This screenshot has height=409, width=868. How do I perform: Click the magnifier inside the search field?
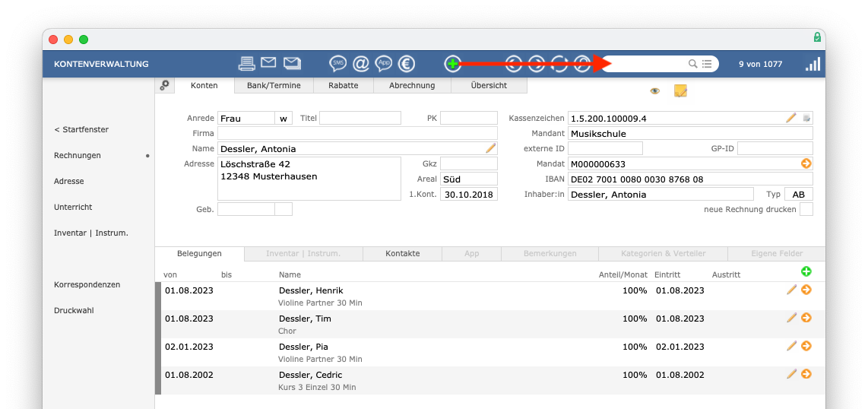tap(692, 64)
